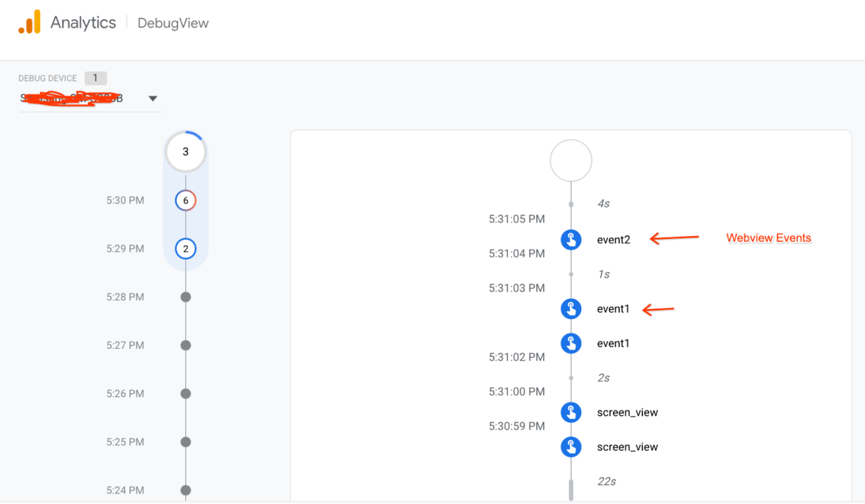Click the Analytics header text

tap(83, 23)
